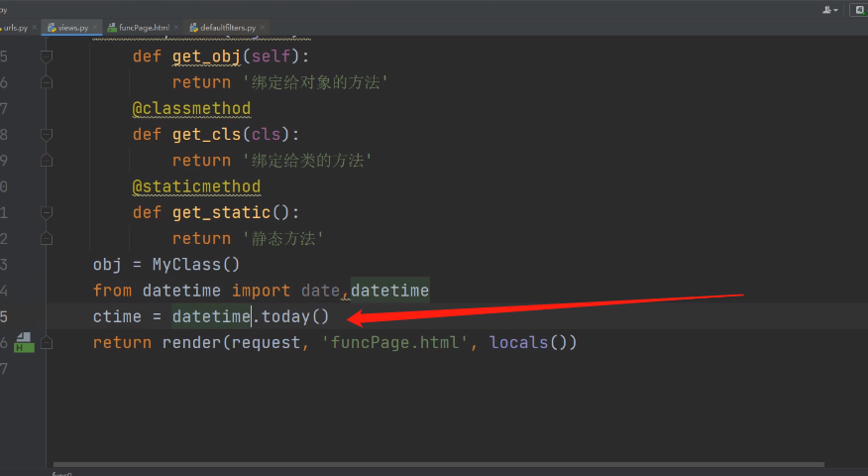Click the .today() call

291,317
